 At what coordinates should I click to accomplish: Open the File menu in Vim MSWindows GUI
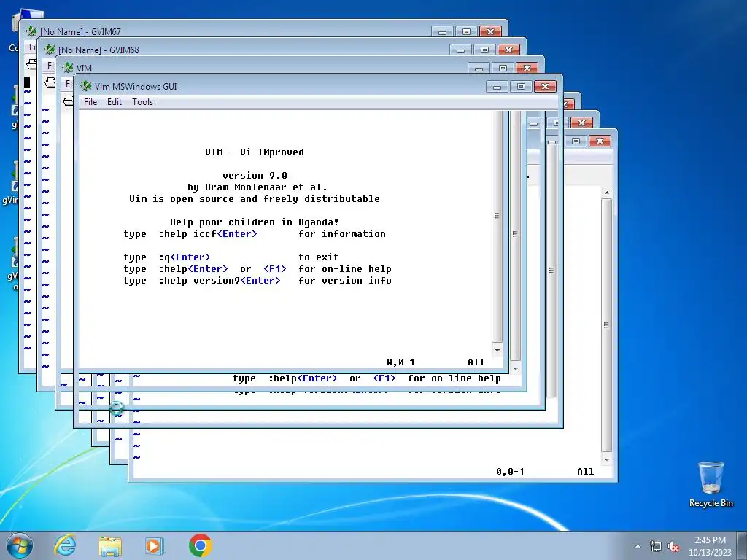(90, 102)
